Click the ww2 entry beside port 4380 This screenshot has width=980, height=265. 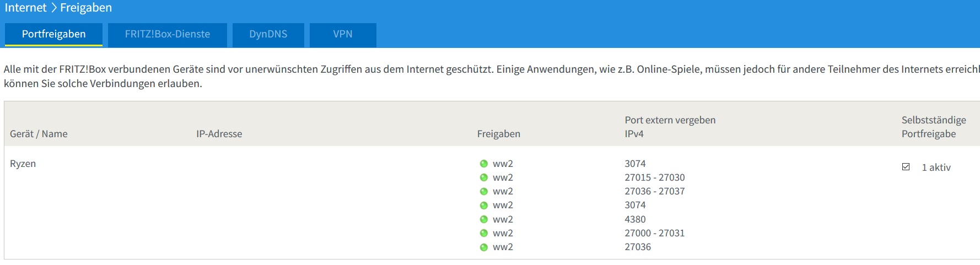pos(503,219)
